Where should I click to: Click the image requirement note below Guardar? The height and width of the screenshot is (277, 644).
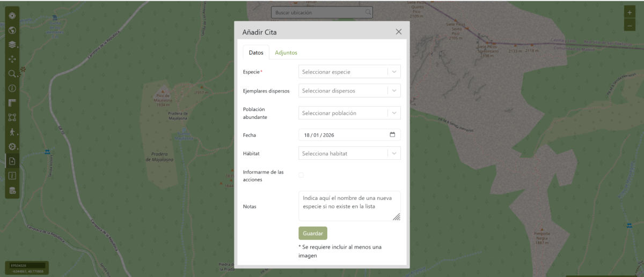[340, 251]
